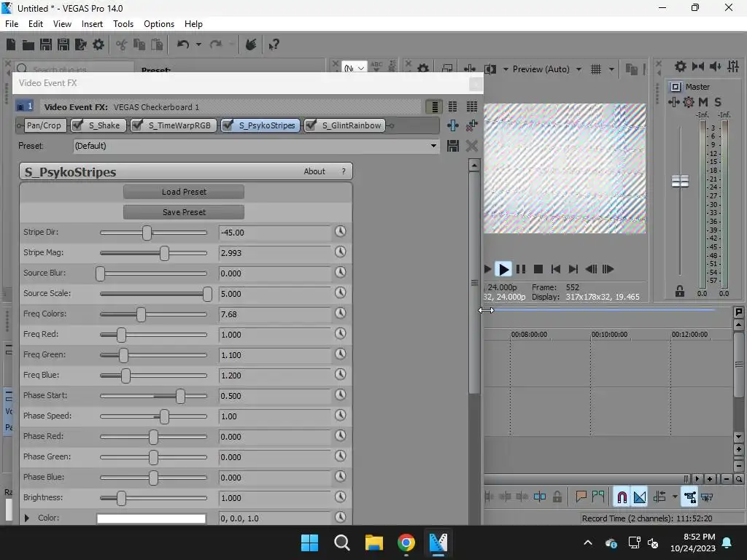Open auto ripple mode dropdown arrow
Viewport: 747px width, 560px height.
pos(675,497)
